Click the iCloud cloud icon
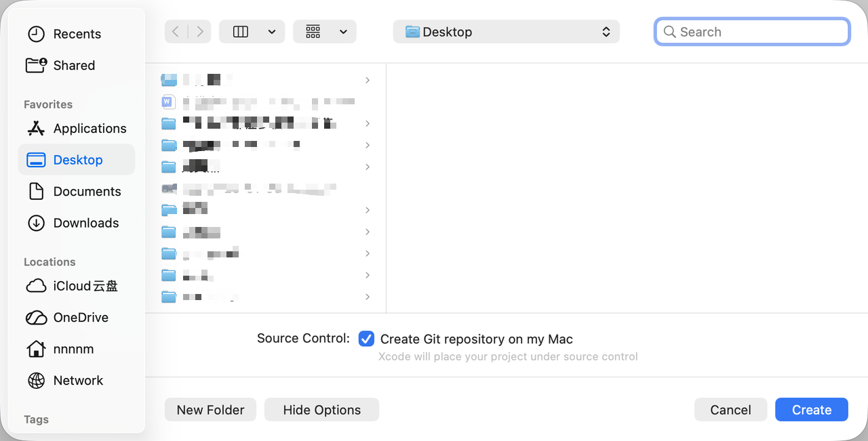 coord(36,286)
